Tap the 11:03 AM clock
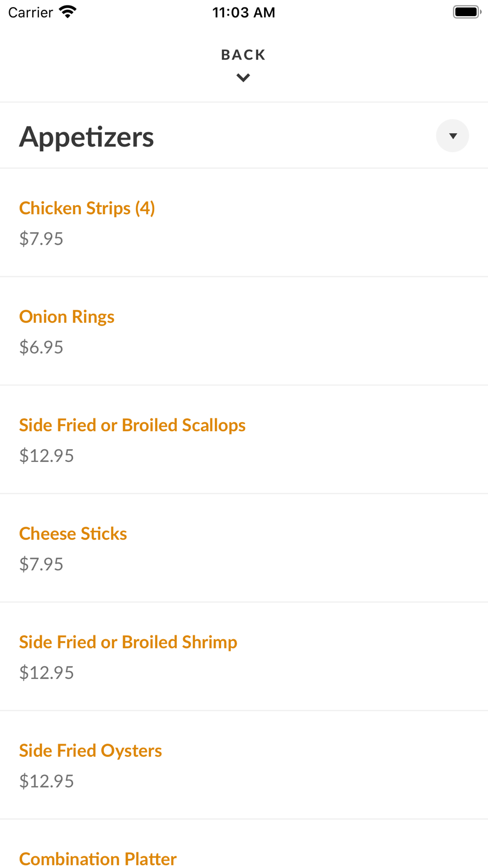Viewport: 488px width, 868px height. click(244, 12)
